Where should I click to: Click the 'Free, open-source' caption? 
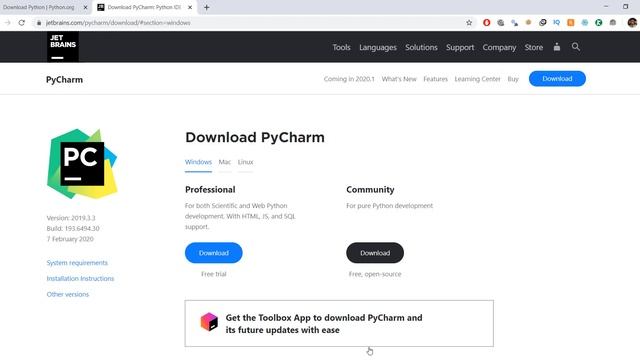click(x=375, y=274)
